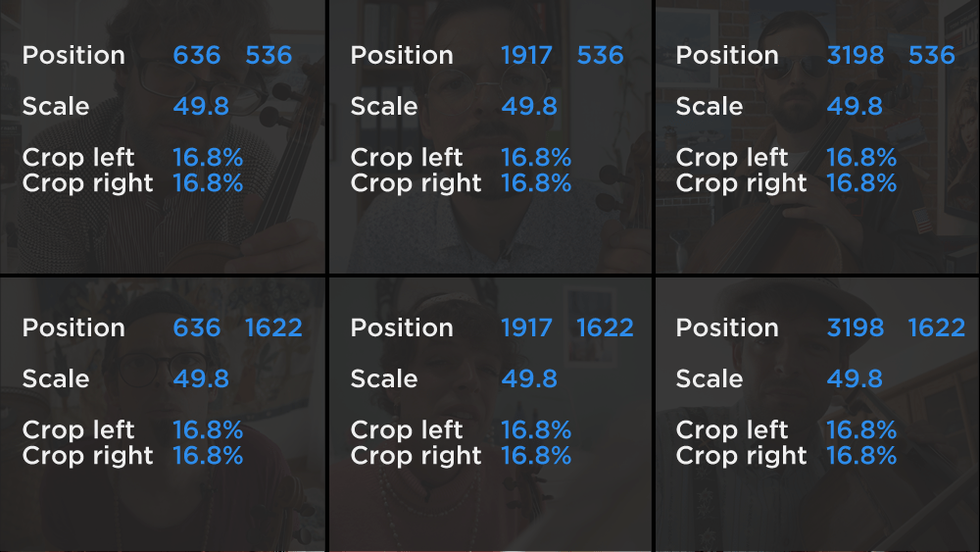This screenshot has height=552, width=980.
Task: Click Crop right value in 1917, 536 panel
Action: tap(536, 183)
